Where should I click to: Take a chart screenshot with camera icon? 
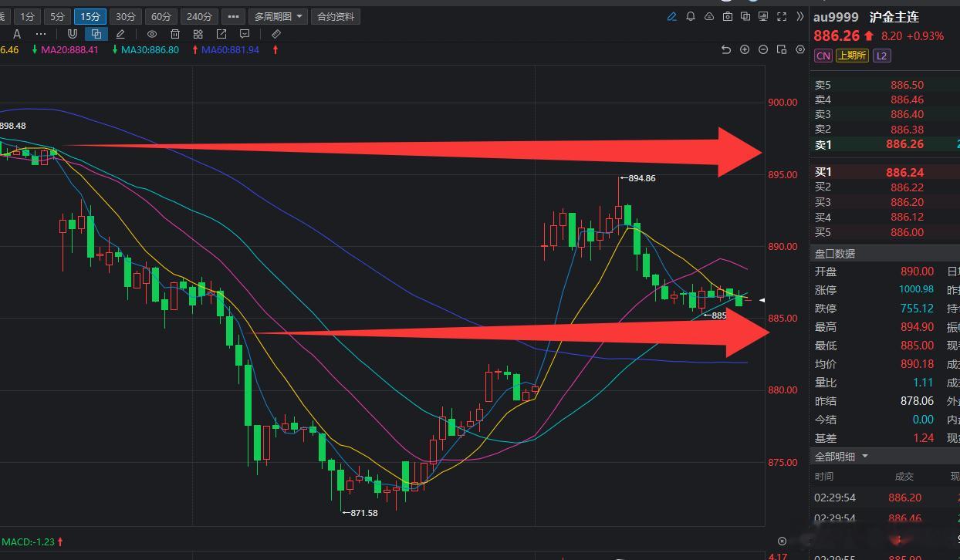click(727, 16)
